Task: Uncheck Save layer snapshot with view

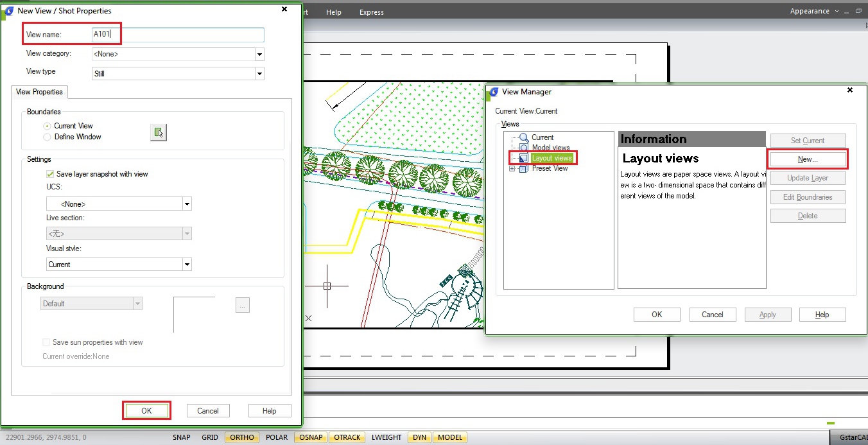Action: [49, 174]
